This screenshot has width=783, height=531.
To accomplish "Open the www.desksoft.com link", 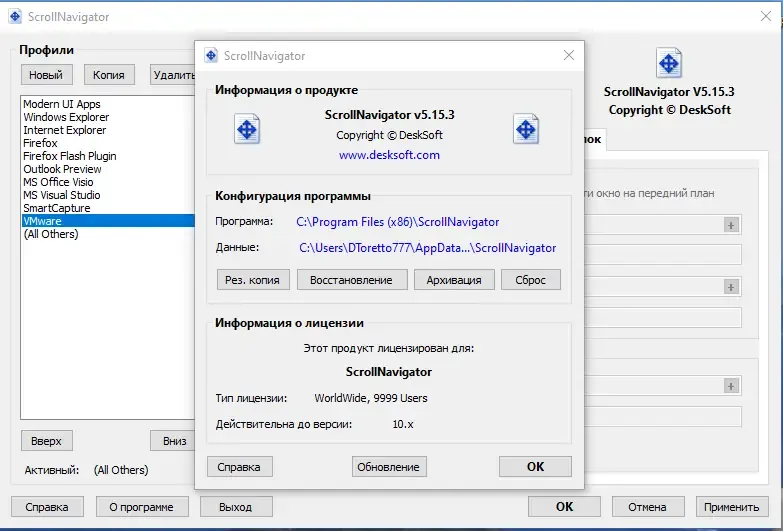I will (x=389, y=155).
